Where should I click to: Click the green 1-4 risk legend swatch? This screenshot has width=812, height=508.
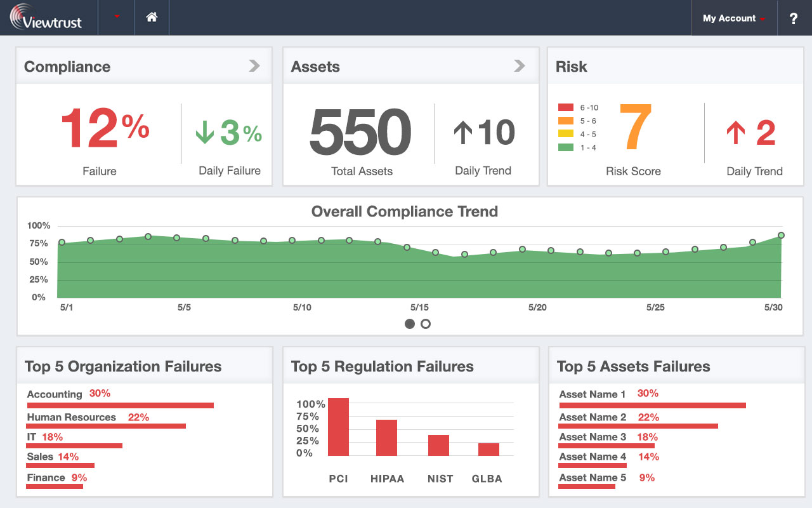(x=565, y=148)
